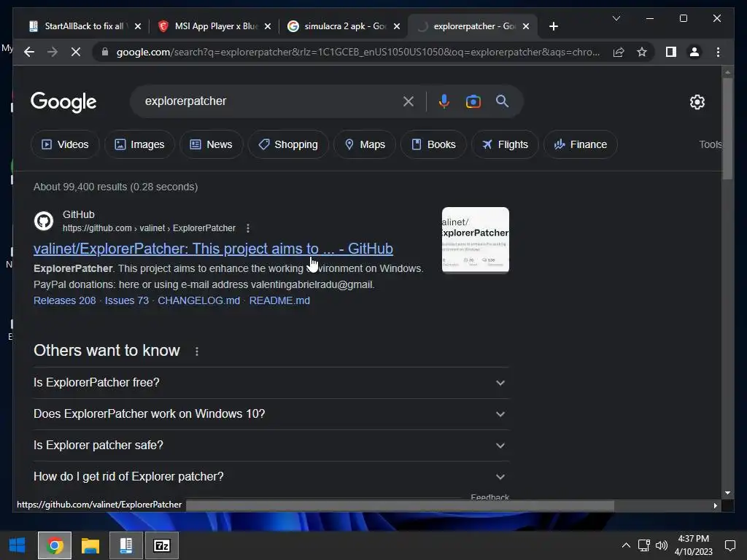Close the explorerpatcher tab
This screenshot has width=747, height=560.
tap(525, 26)
